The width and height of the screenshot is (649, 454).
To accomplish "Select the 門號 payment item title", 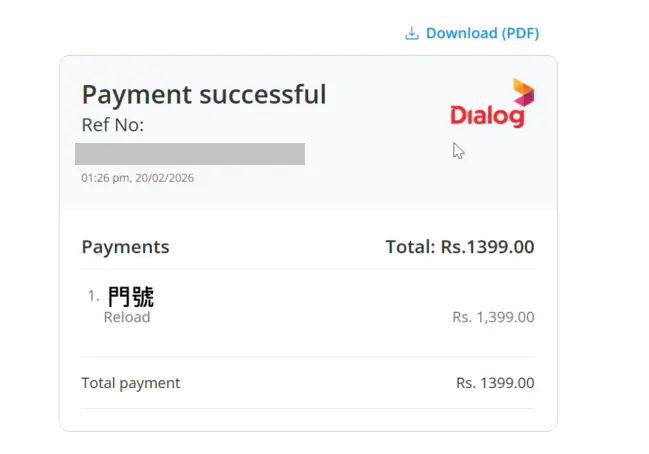I will click(130, 296).
